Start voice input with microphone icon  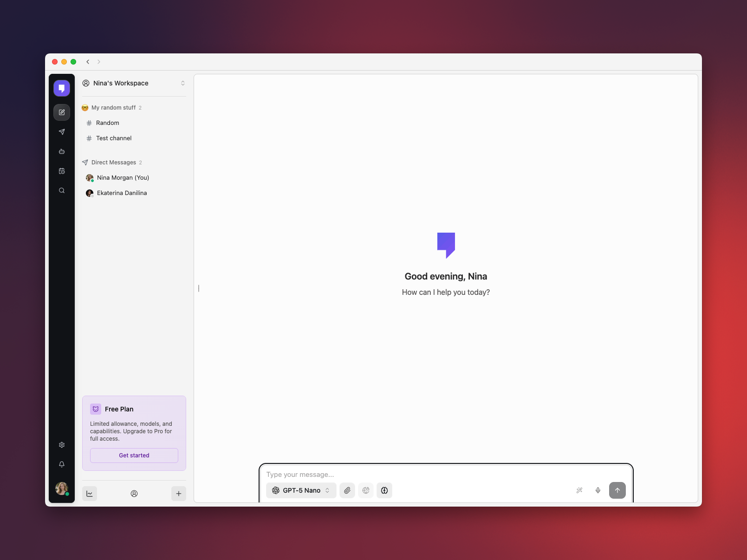point(598,490)
